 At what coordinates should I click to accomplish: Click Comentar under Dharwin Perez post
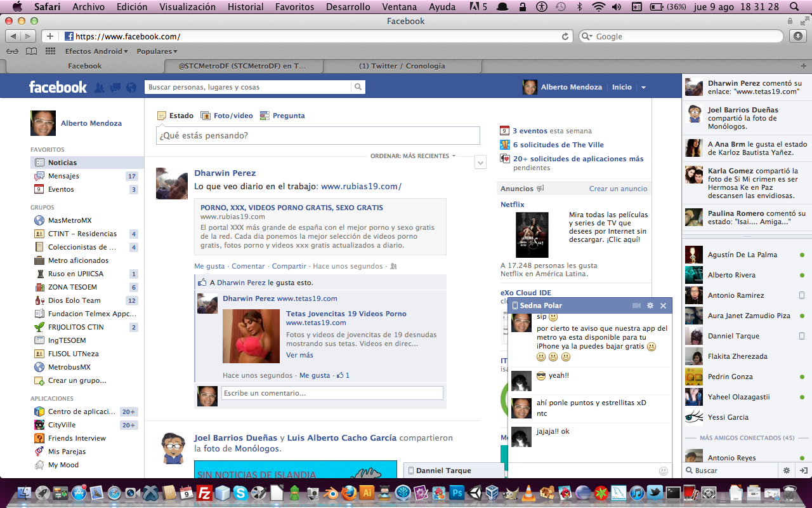[x=248, y=267]
